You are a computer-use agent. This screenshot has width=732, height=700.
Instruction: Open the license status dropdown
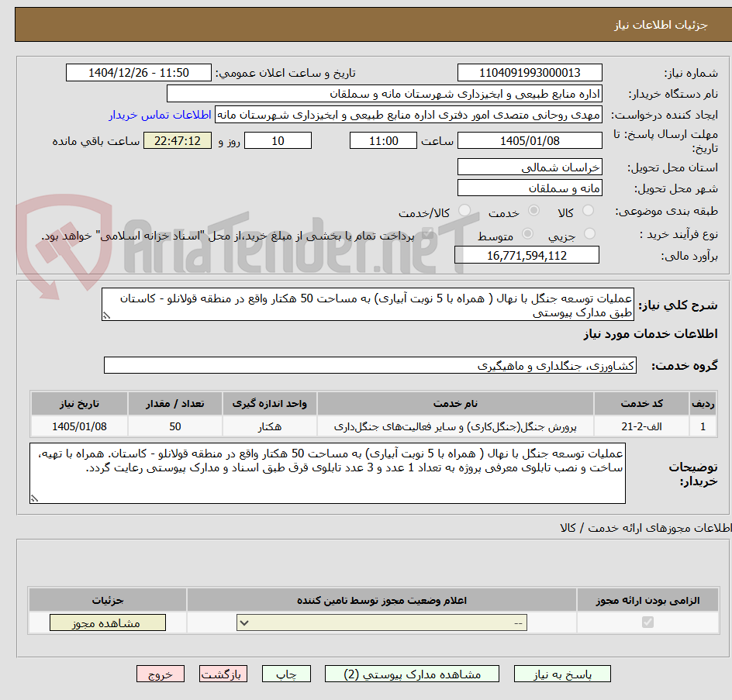click(382, 622)
